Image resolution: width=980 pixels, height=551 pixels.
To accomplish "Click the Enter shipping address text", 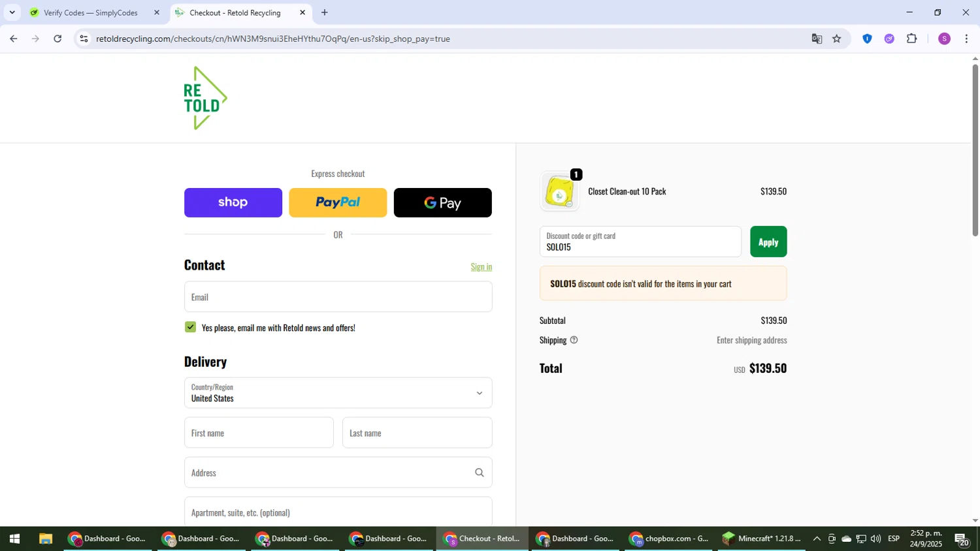I will click(752, 340).
